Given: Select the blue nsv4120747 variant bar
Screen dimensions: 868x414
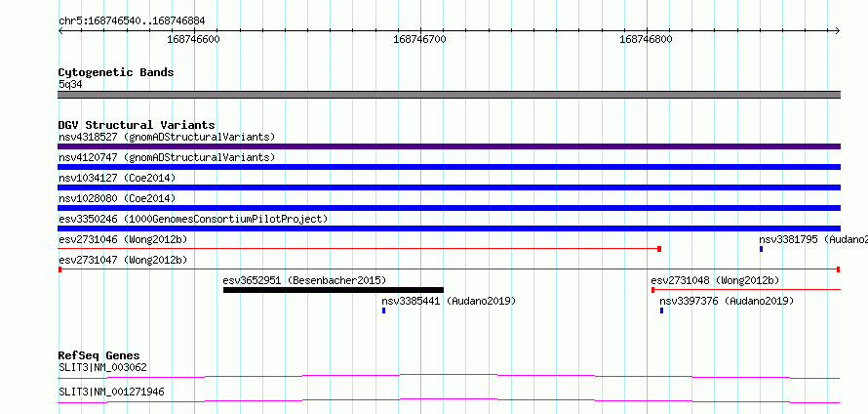Looking at the screenshot, I should 449,167.
